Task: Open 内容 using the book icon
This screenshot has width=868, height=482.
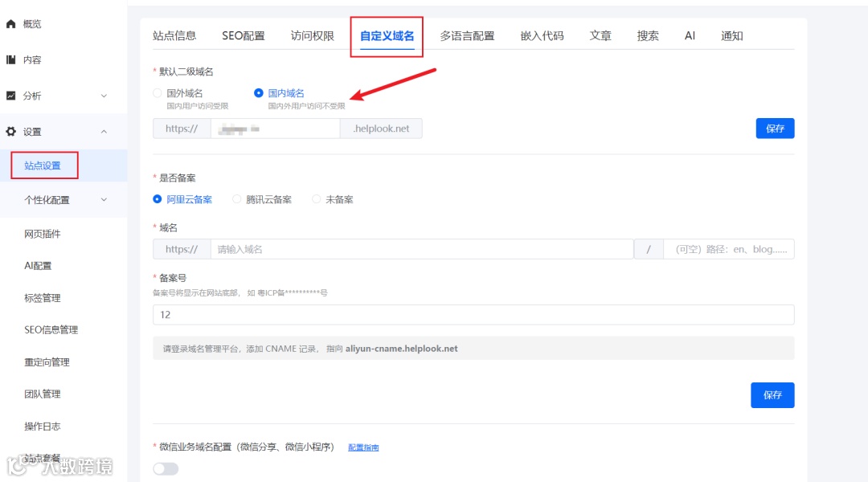Action: coord(10,58)
